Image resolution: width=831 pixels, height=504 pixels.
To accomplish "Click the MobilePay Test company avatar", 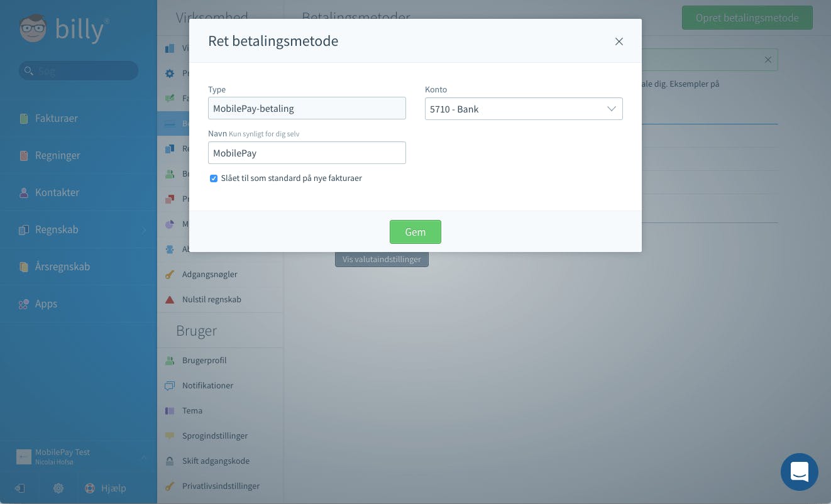I will [24, 457].
